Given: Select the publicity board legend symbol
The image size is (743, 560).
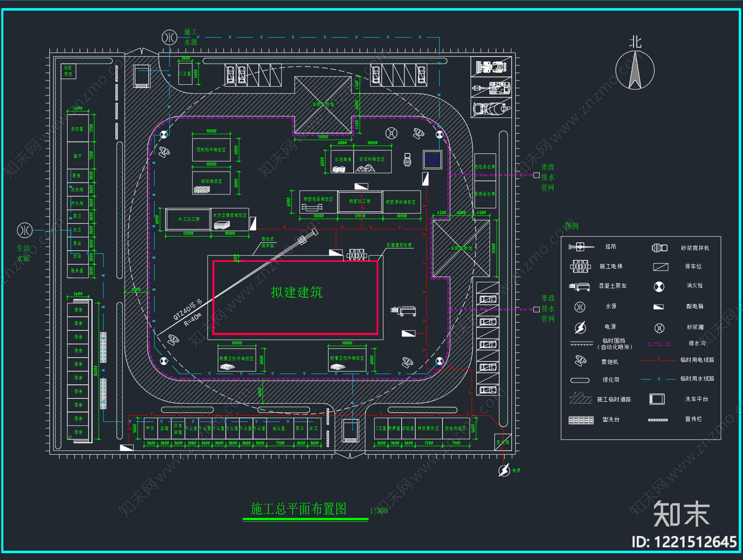Looking at the screenshot, I should coord(658,420).
